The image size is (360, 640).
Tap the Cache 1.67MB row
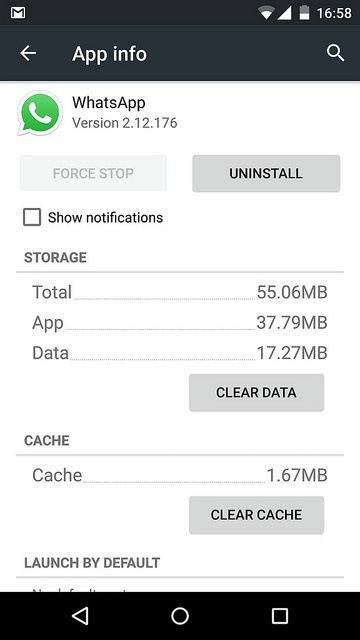click(x=180, y=475)
